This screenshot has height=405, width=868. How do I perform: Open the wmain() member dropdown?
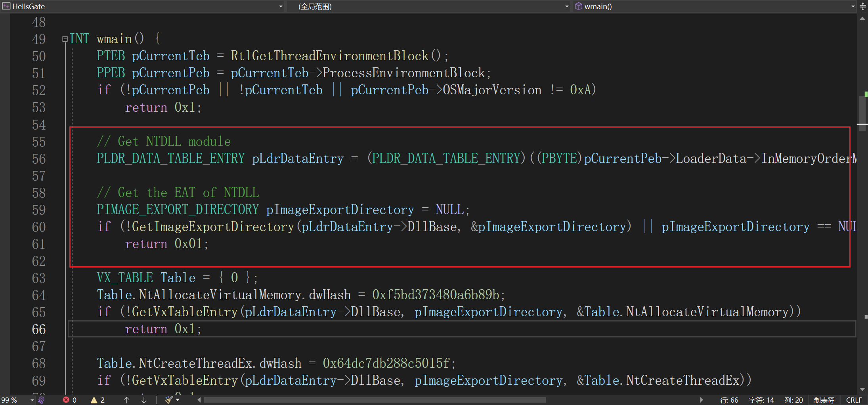pyautogui.click(x=853, y=6)
